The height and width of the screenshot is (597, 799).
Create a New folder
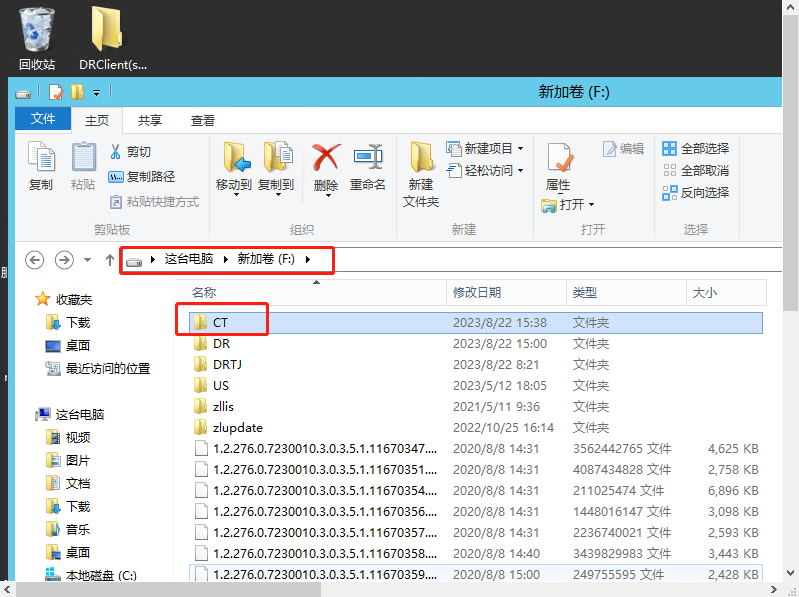point(421,174)
